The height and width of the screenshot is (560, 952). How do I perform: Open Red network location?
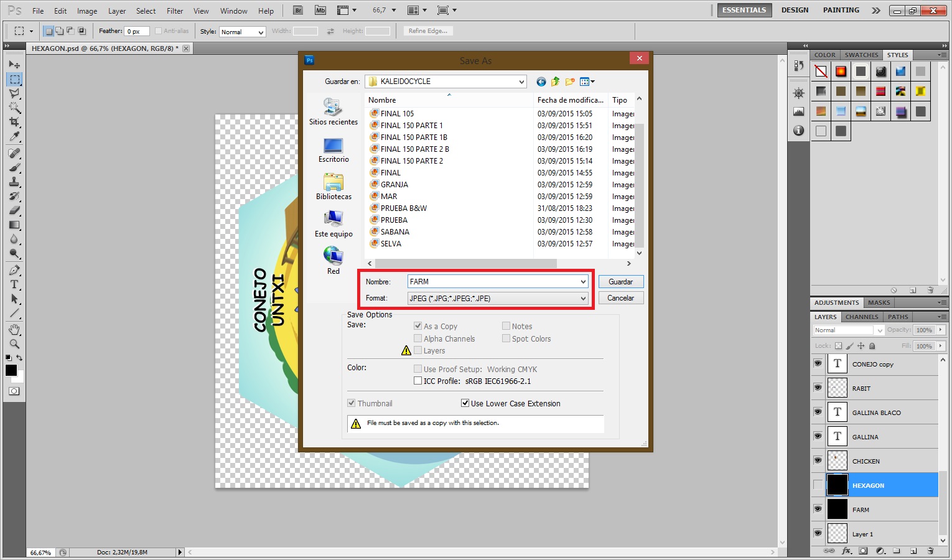334,261
